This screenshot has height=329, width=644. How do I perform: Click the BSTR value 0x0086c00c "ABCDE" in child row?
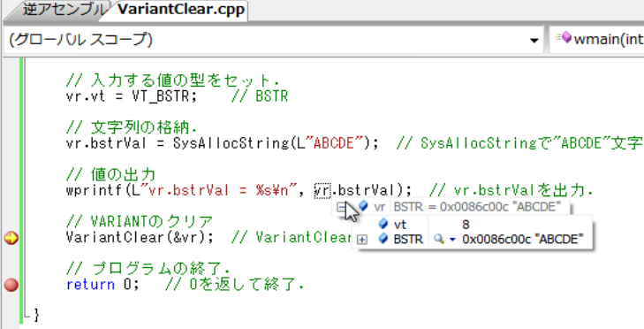[x=522, y=239]
